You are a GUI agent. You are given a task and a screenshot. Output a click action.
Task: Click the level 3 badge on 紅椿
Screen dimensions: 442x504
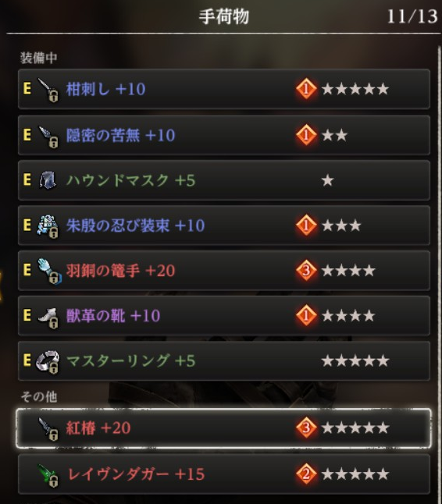[306, 428]
